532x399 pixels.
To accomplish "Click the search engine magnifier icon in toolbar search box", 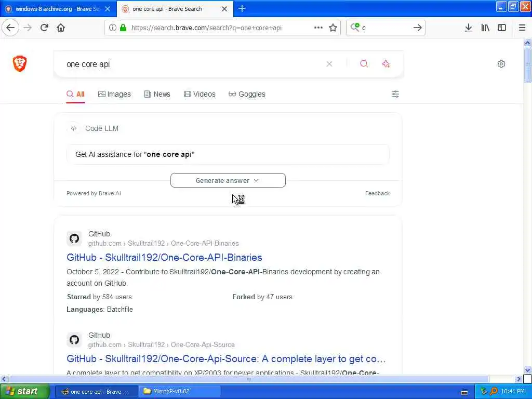I will 355,27.
